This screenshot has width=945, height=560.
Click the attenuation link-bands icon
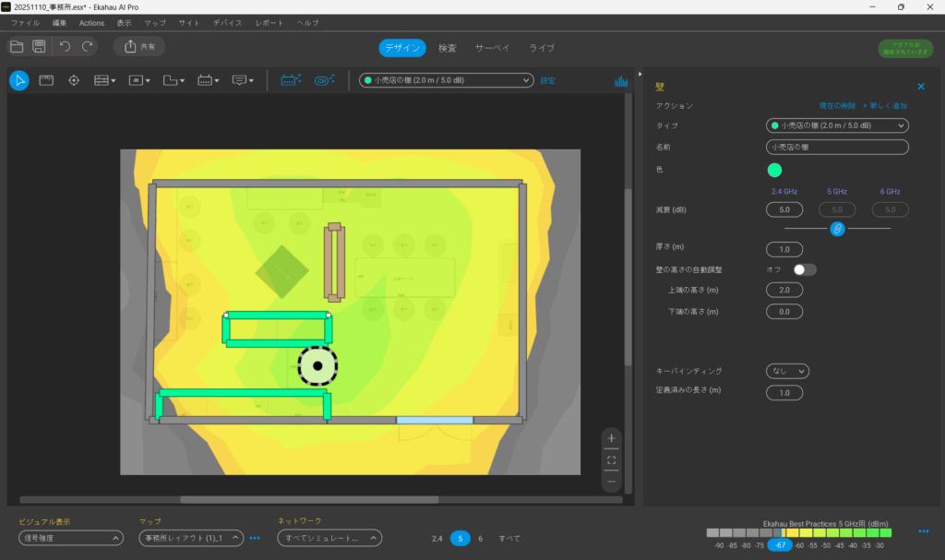(837, 228)
